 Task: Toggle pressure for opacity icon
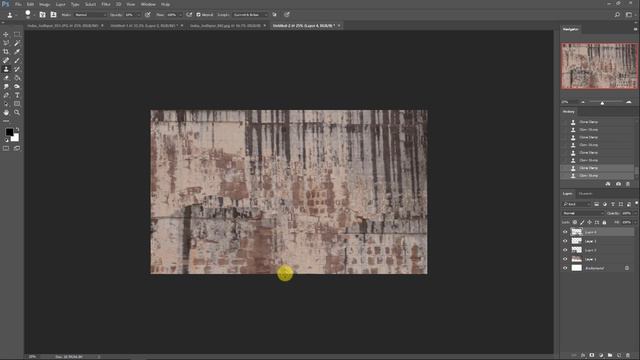click(x=148, y=14)
